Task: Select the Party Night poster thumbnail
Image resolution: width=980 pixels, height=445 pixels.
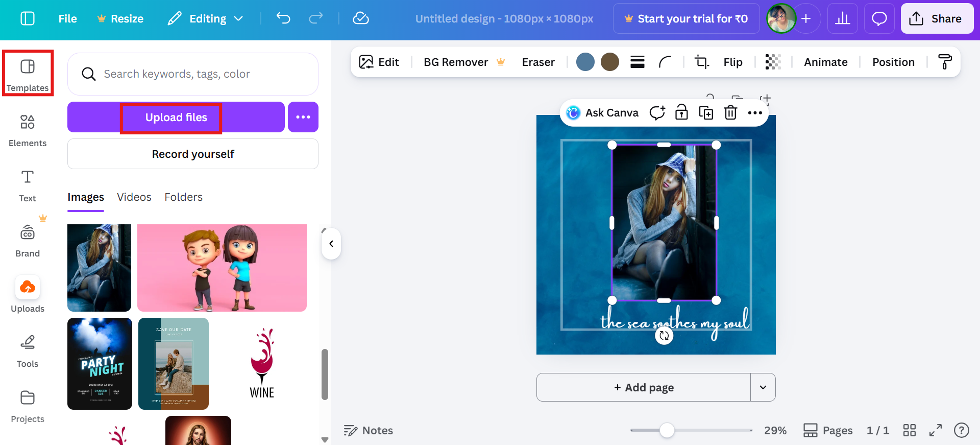Action: [100, 364]
